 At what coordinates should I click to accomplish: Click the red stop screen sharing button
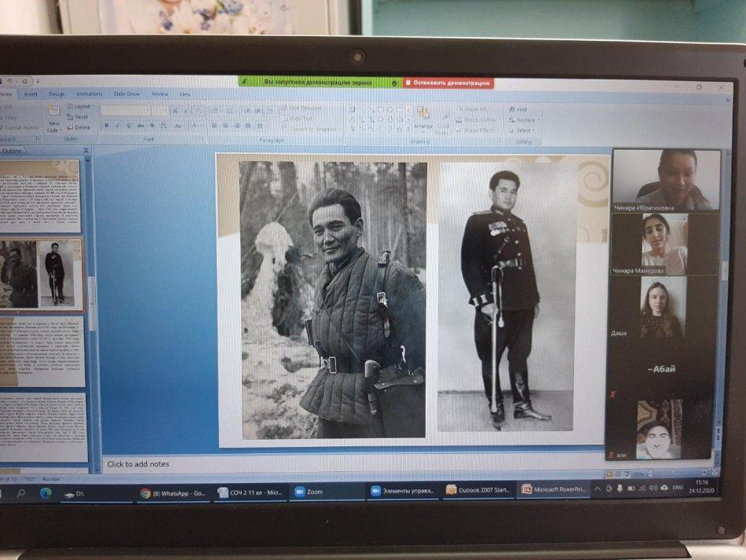coord(448,82)
